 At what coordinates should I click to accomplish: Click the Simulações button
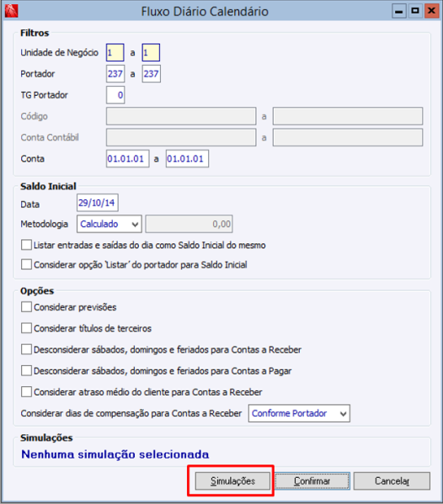point(232,480)
